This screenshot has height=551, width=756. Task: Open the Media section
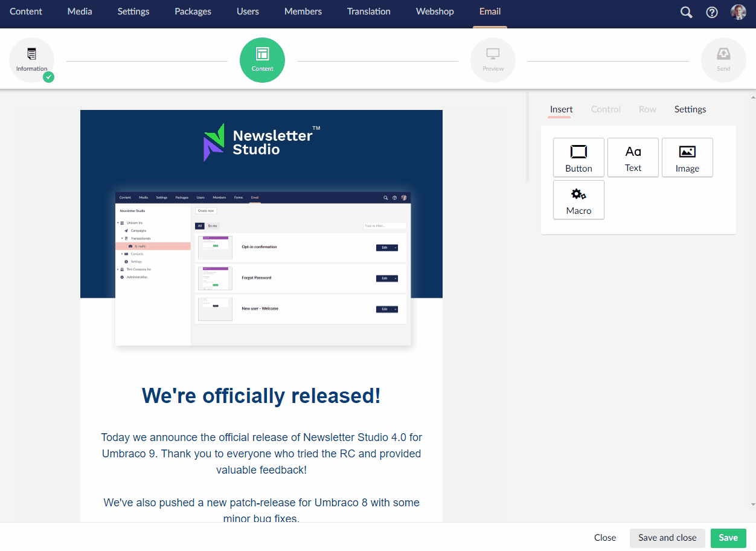click(80, 11)
